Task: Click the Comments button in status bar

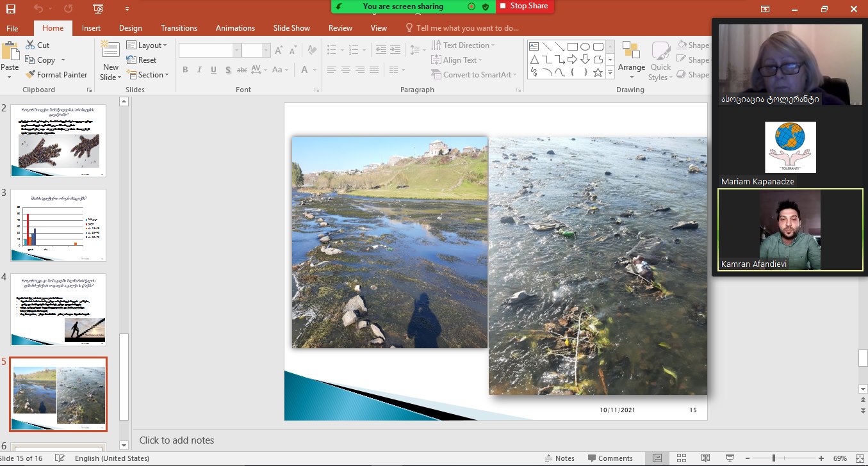Action: tap(610, 458)
